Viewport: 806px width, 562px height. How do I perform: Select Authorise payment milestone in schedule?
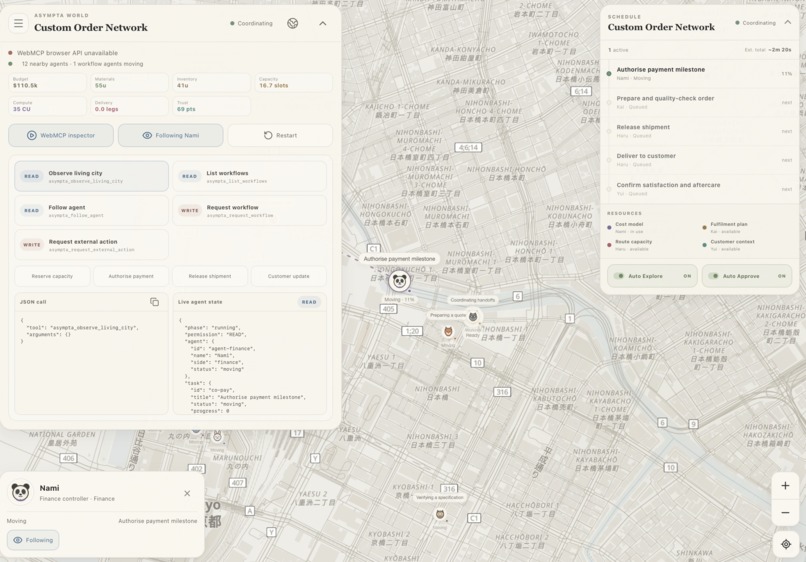(x=700, y=73)
